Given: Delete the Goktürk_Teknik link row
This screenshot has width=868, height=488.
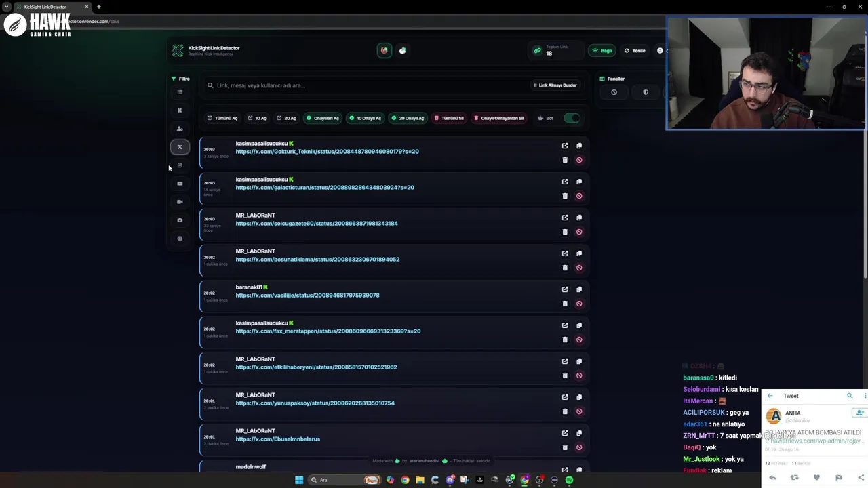Looking at the screenshot, I should 565,160.
